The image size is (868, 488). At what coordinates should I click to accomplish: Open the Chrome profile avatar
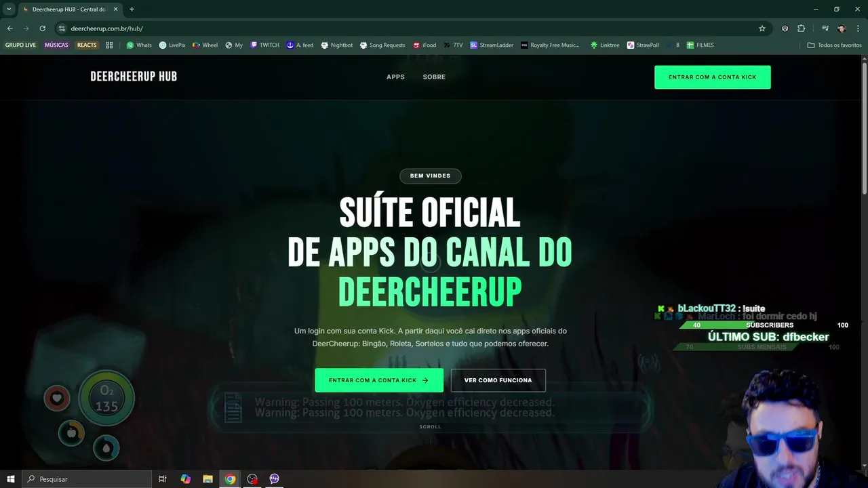point(842,28)
